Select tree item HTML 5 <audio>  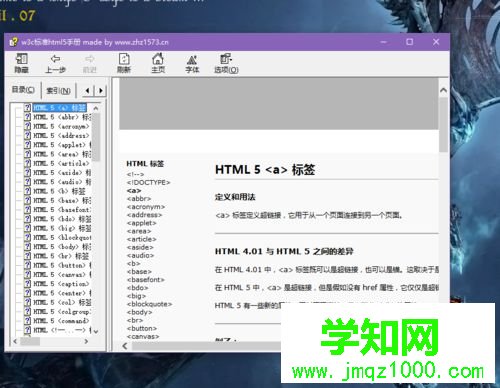coord(62,182)
